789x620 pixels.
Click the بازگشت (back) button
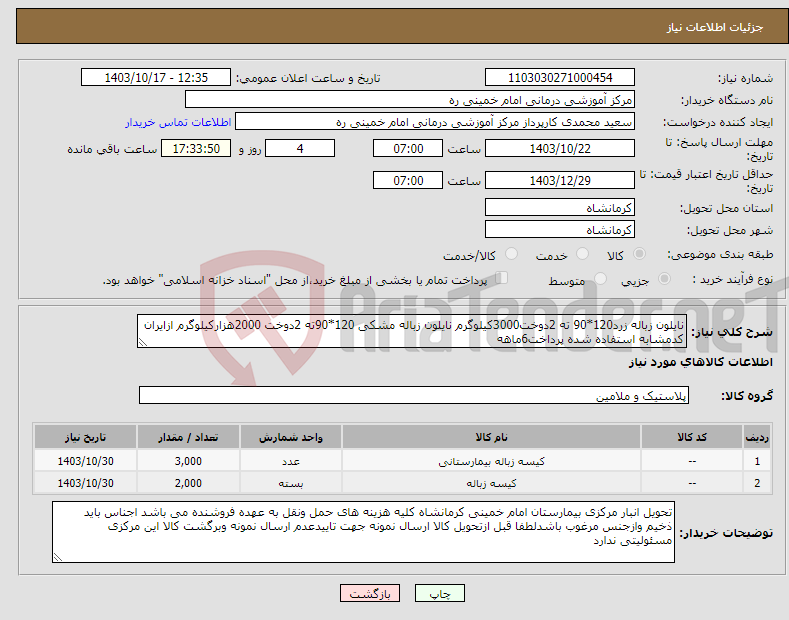click(370, 593)
